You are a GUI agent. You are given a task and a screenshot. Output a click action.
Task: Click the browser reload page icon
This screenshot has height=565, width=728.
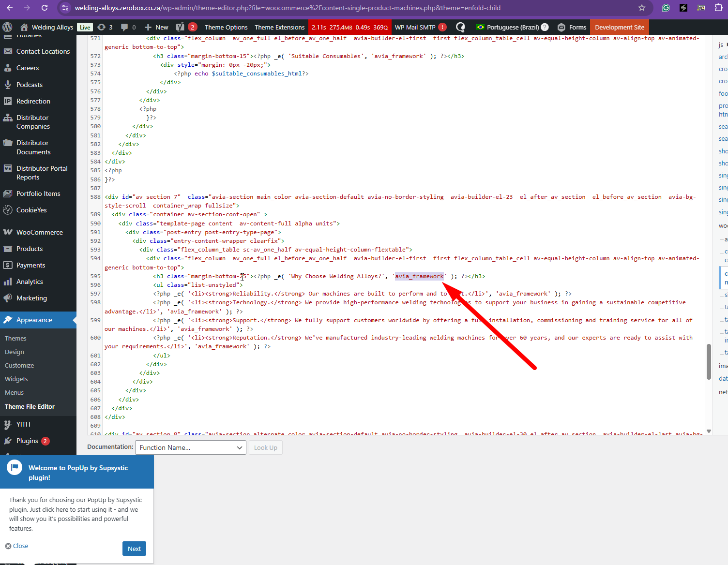click(x=45, y=8)
